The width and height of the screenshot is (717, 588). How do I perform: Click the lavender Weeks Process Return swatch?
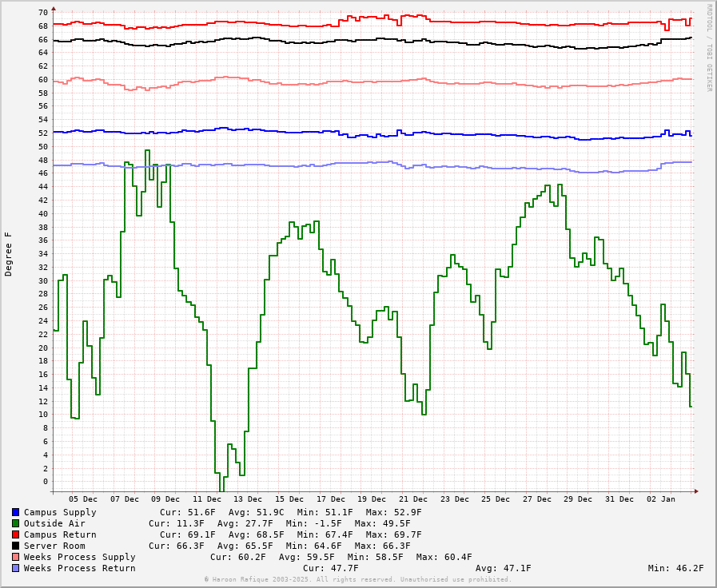click(15, 568)
